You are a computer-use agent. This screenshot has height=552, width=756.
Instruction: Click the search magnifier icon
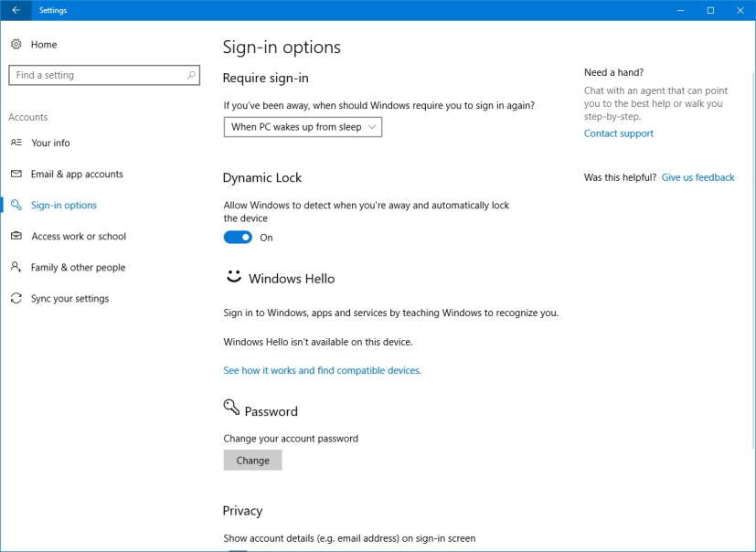click(191, 75)
